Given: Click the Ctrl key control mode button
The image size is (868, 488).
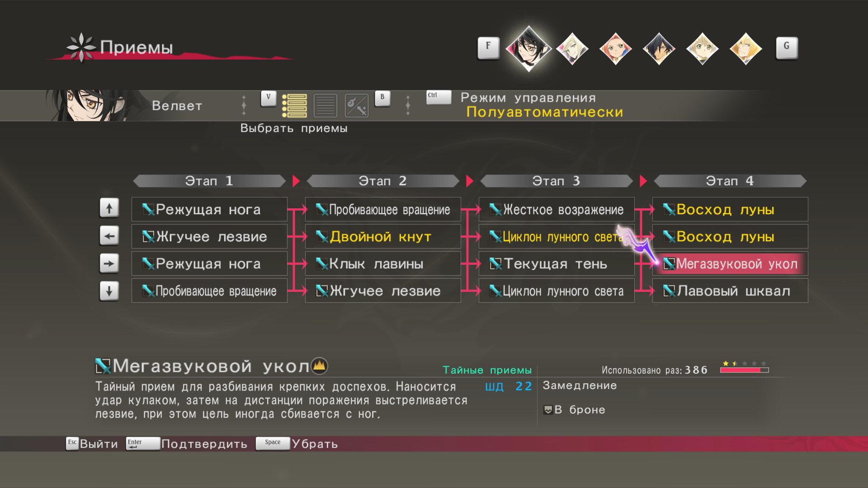Looking at the screenshot, I should (x=439, y=97).
